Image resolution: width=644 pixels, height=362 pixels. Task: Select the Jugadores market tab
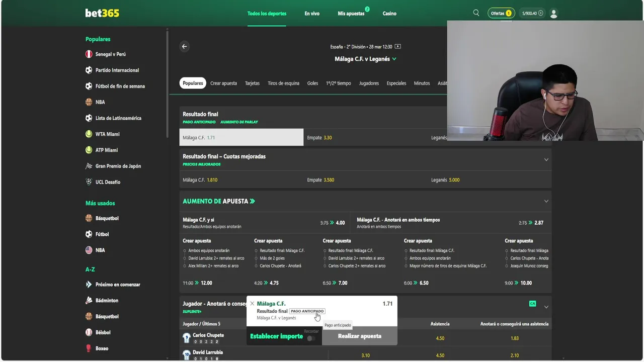tap(369, 83)
